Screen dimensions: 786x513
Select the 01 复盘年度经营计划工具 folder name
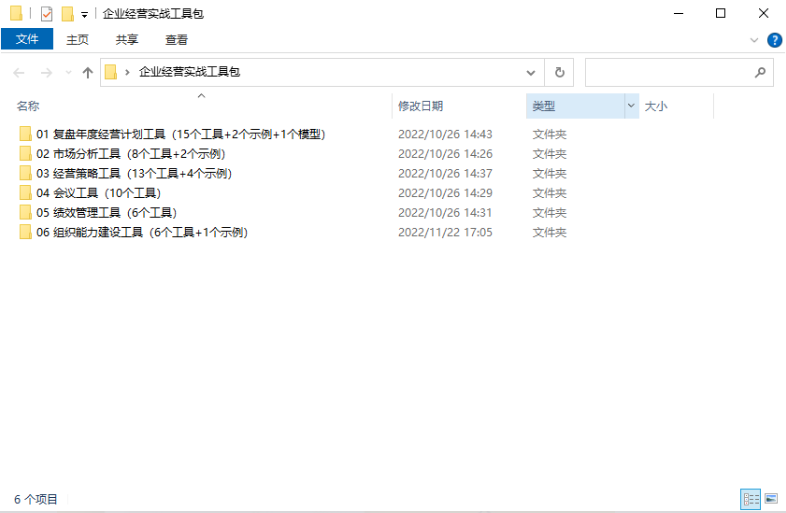[x=181, y=134]
